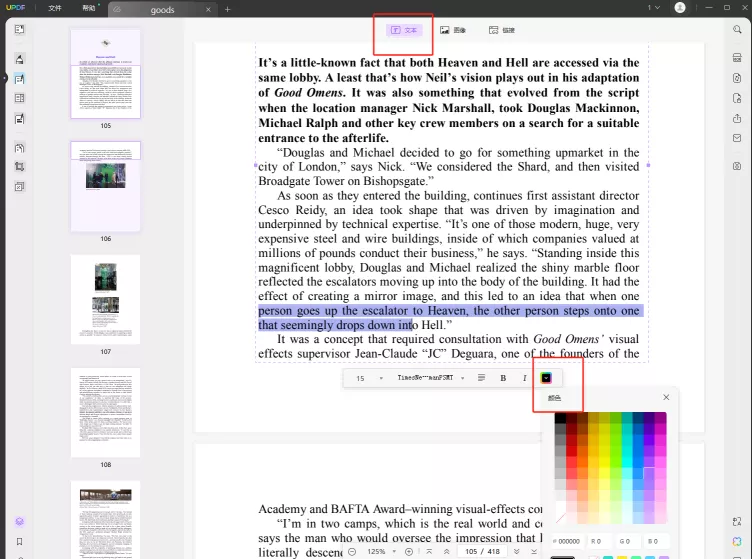The height and width of the screenshot is (559, 752).
Task: Go to previous page arrow in bottom bar
Action: [446, 551]
